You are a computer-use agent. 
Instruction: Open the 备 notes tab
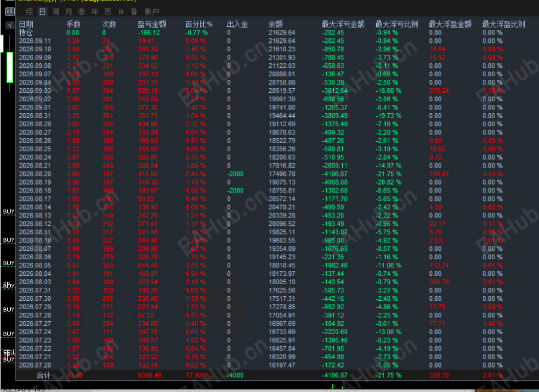[x=134, y=12]
